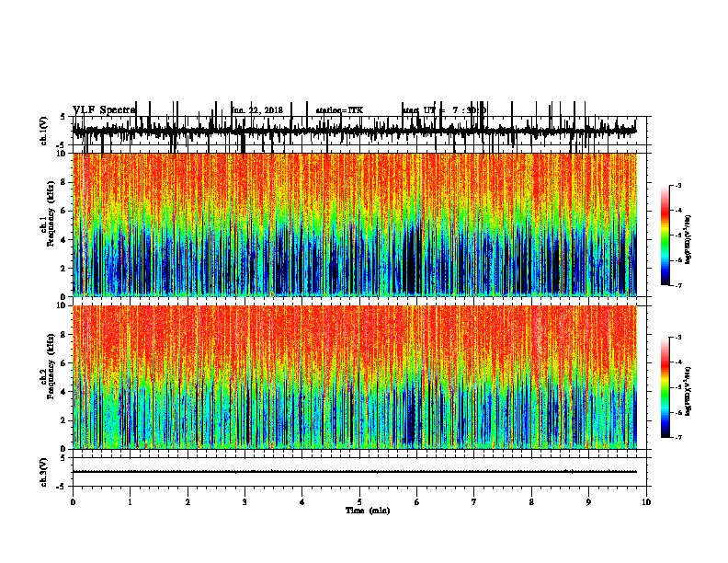Click time axis tick label '4'
728x563 pixels.
click(x=301, y=502)
